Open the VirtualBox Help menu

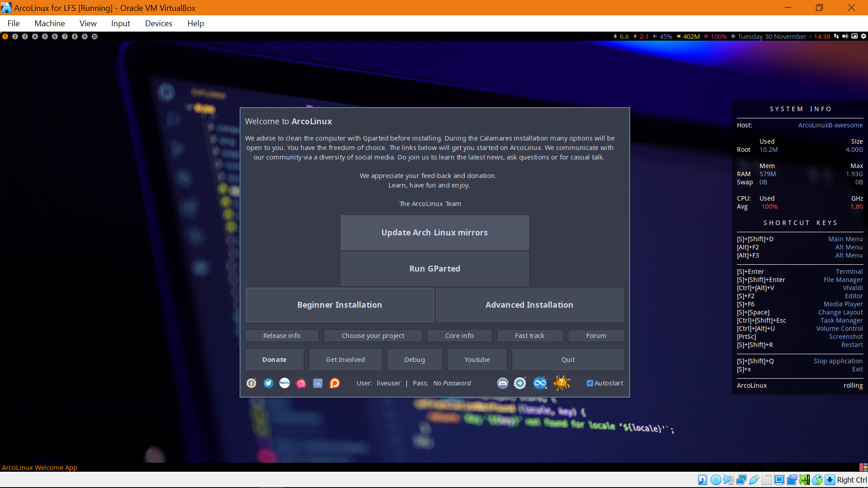pyautogui.click(x=196, y=23)
